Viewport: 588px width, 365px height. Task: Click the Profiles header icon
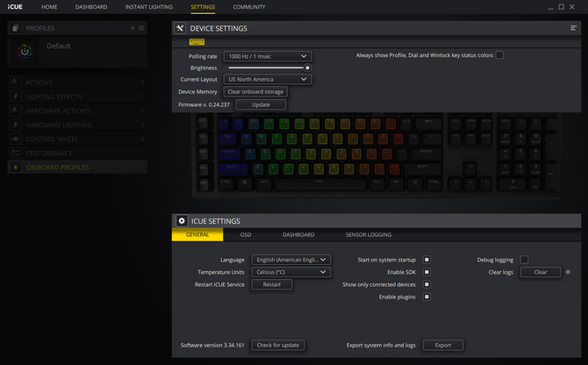coord(16,28)
